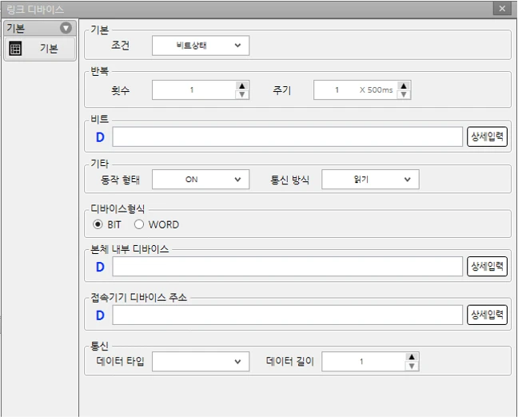
Task: Select the BIT radio button
Action: coord(98,224)
